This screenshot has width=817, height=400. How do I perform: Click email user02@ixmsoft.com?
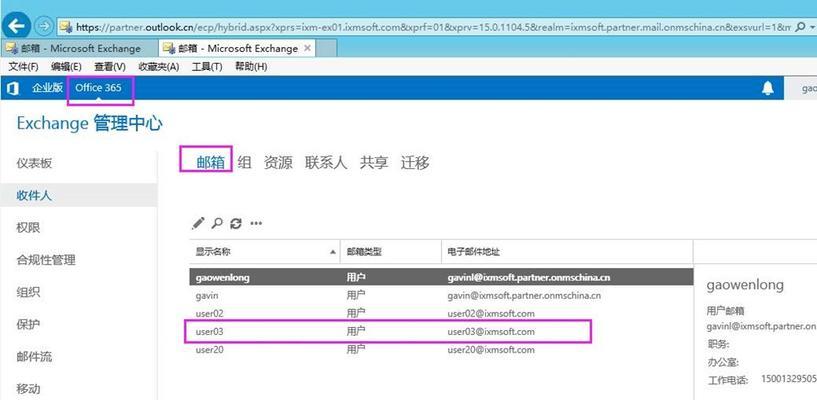click(x=491, y=314)
